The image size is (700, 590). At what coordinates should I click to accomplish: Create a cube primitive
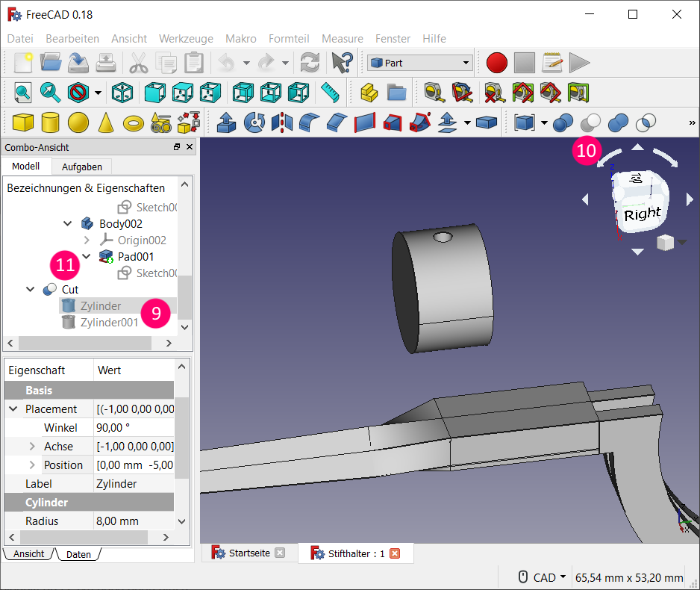point(24,122)
